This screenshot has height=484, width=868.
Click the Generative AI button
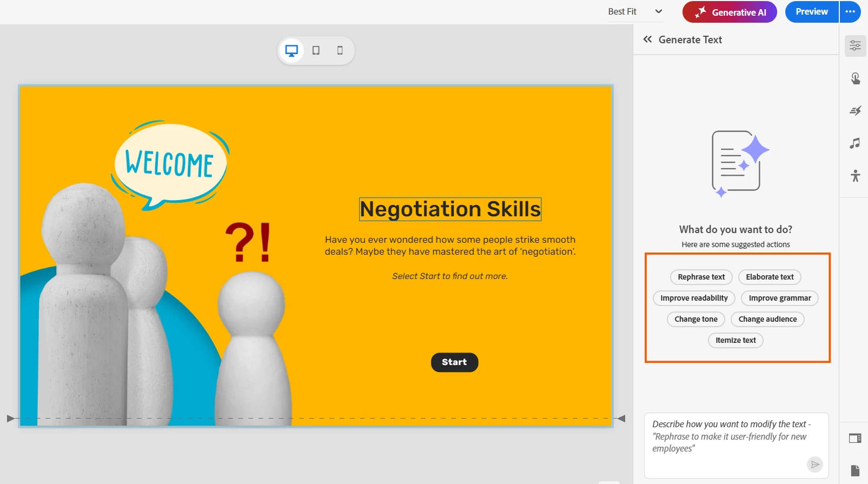730,12
